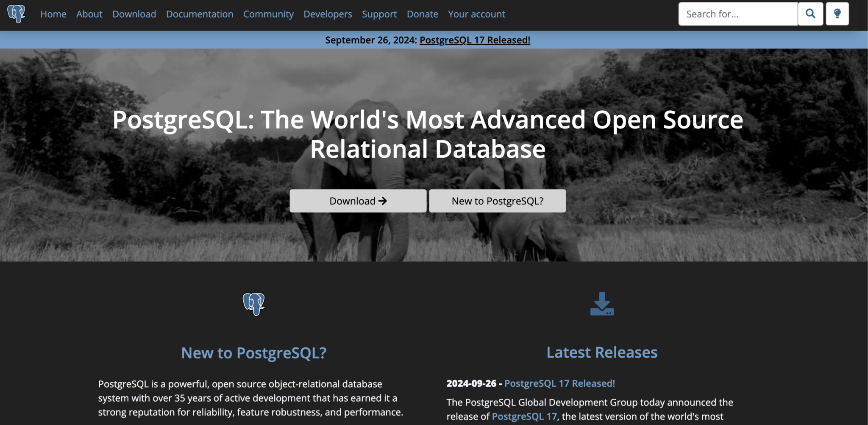868x425 pixels.
Task: Focus the 'Search for...' input field
Action: point(737,14)
